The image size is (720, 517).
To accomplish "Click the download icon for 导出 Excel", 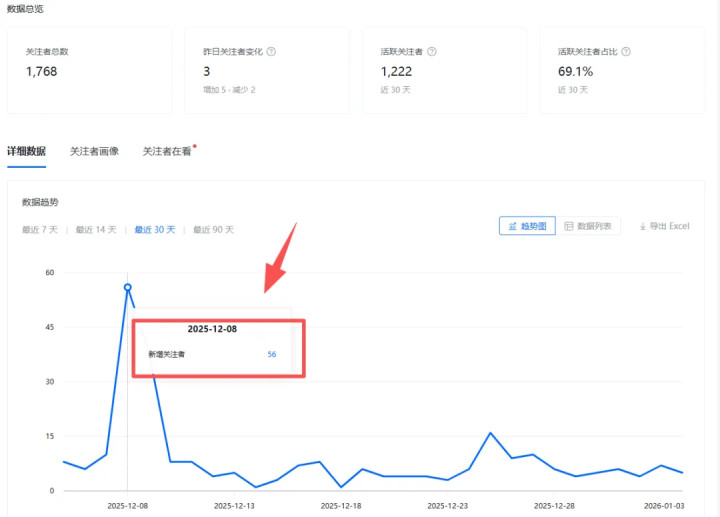I will click(642, 227).
